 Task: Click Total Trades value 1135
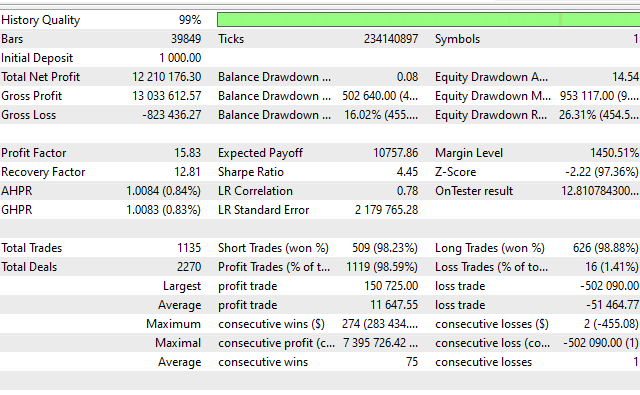coord(189,248)
